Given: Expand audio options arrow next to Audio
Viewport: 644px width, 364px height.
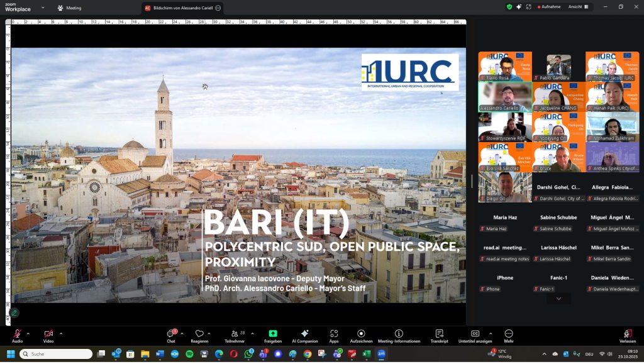Looking at the screenshot, I should pyautogui.click(x=28, y=333).
